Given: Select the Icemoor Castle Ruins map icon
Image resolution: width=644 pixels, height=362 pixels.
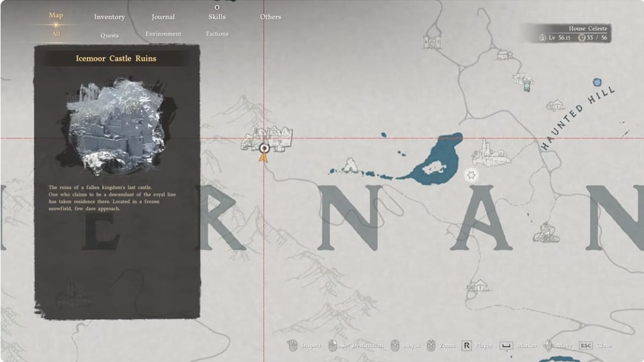Looking at the screenshot, I should (266, 138).
